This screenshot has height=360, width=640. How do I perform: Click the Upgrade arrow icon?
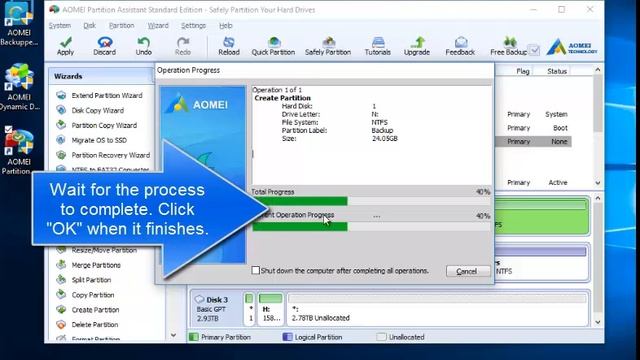(x=417, y=42)
